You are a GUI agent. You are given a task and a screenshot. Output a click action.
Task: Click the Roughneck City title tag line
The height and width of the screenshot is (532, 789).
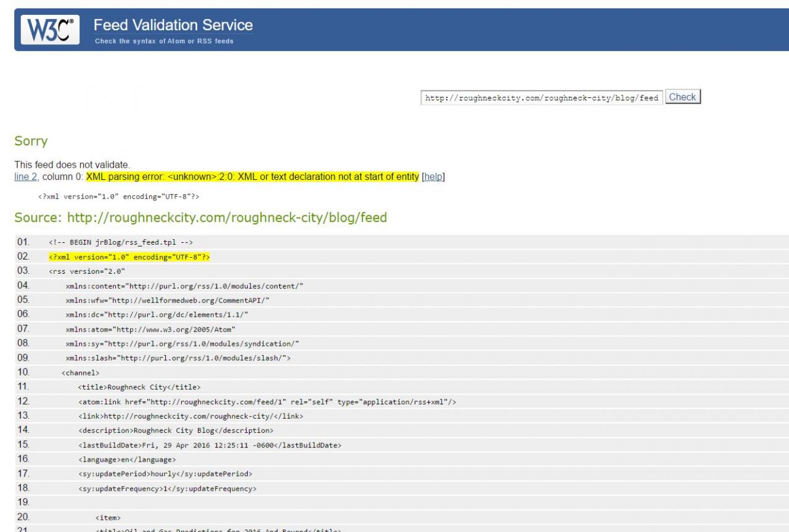(139, 387)
